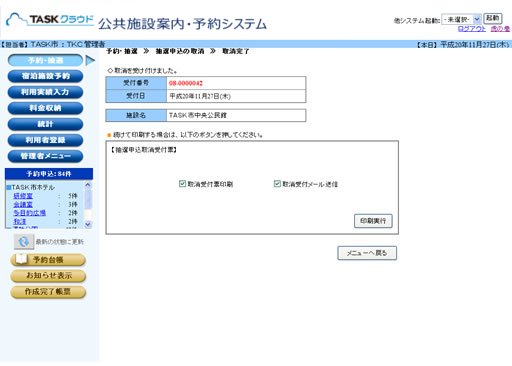This screenshot has width=512, height=366.
Task: Click the receipt number 08-0000042
Action: pyautogui.click(x=186, y=83)
